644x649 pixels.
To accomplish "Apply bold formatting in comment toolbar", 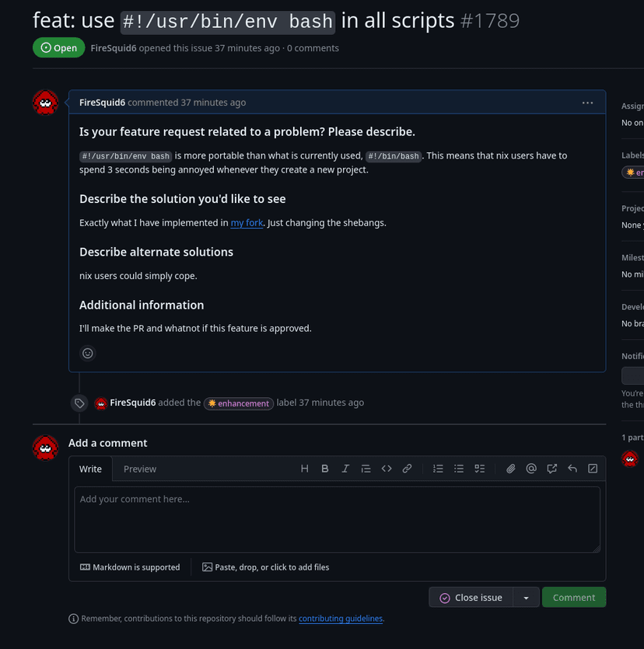I will click(x=324, y=469).
